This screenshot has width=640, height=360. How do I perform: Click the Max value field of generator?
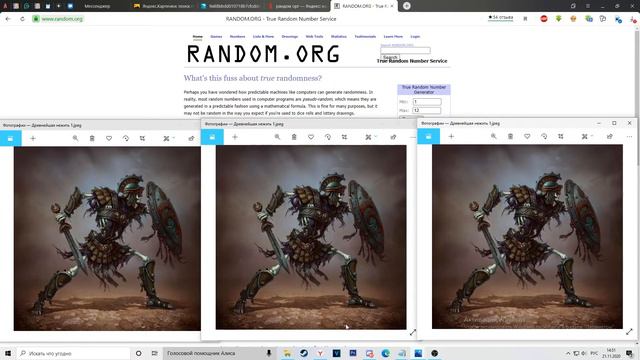pyautogui.click(x=427, y=110)
